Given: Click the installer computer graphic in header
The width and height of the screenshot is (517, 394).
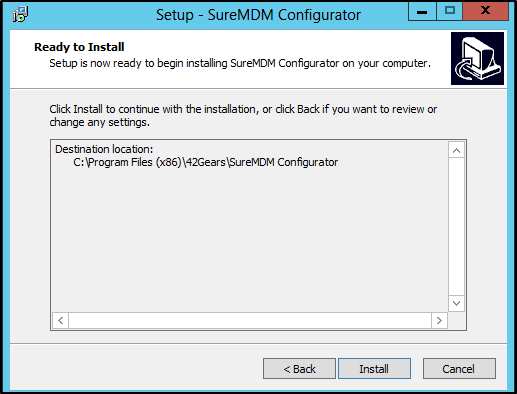Looking at the screenshot, I should (x=477, y=58).
